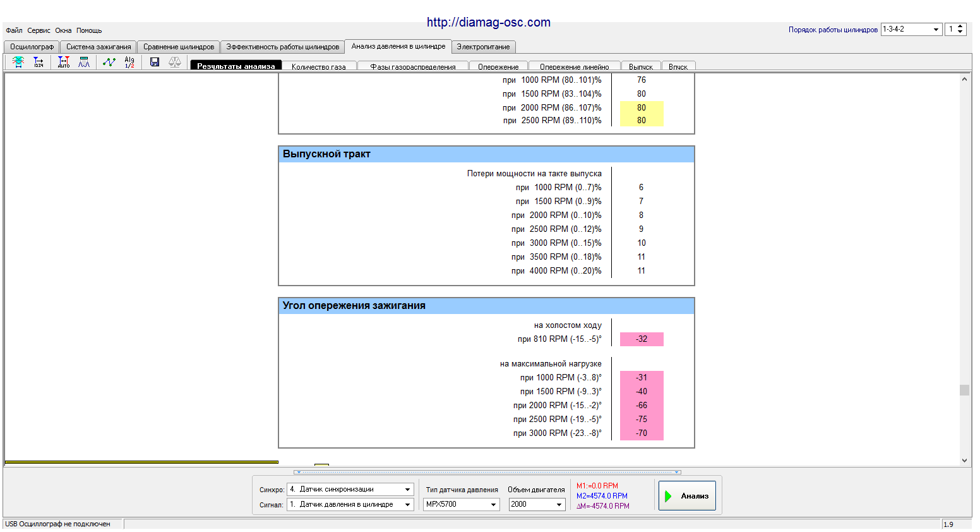Click the при 810 RPM (-15..-5)° row label
Viewport: 980px width, 532px height.
(x=559, y=339)
